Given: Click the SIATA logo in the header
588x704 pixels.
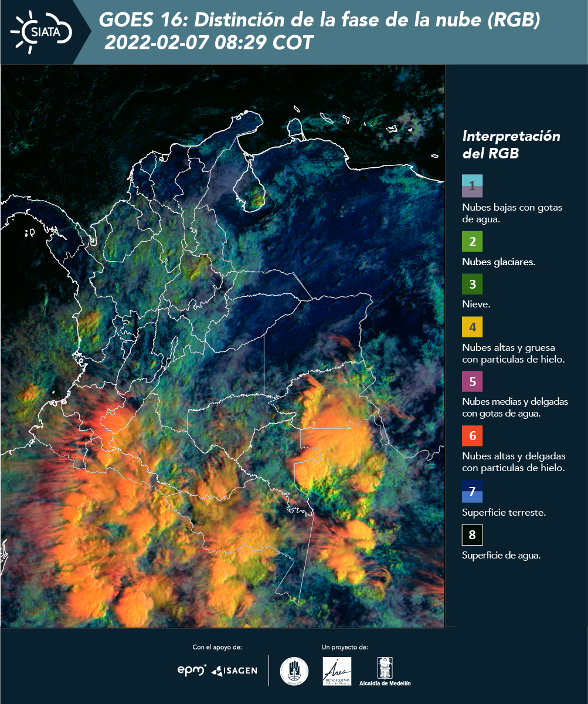Looking at the screenshot, I should [x=41, y=31].
